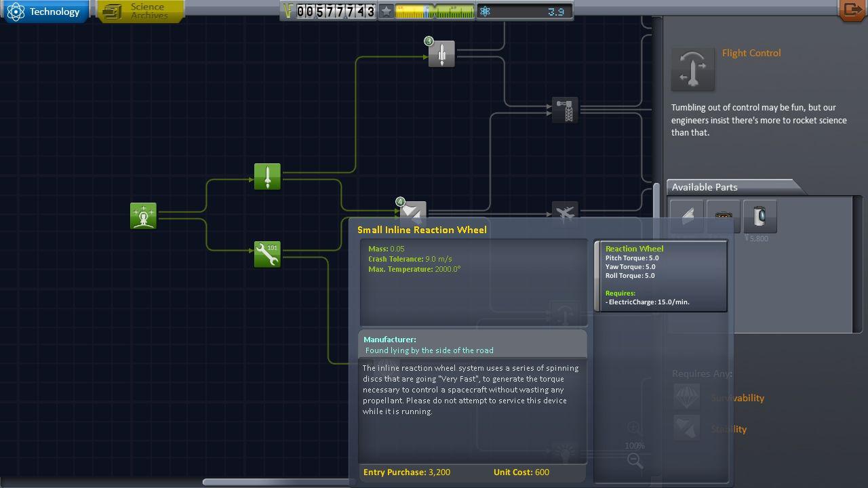Click the science atom icon in top bar
This screenshot has width=868, height=488.
[485, 11]
